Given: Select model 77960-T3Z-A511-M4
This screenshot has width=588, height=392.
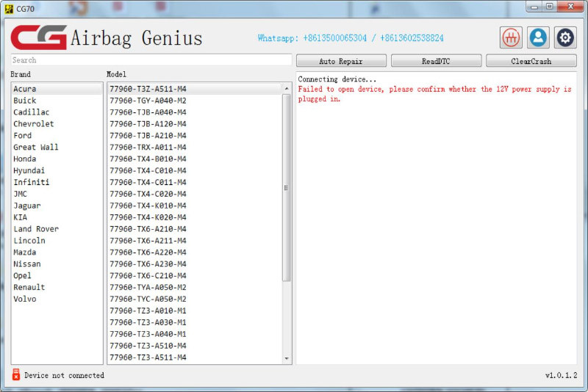Looking at the screenshot, I should point(195,89).
